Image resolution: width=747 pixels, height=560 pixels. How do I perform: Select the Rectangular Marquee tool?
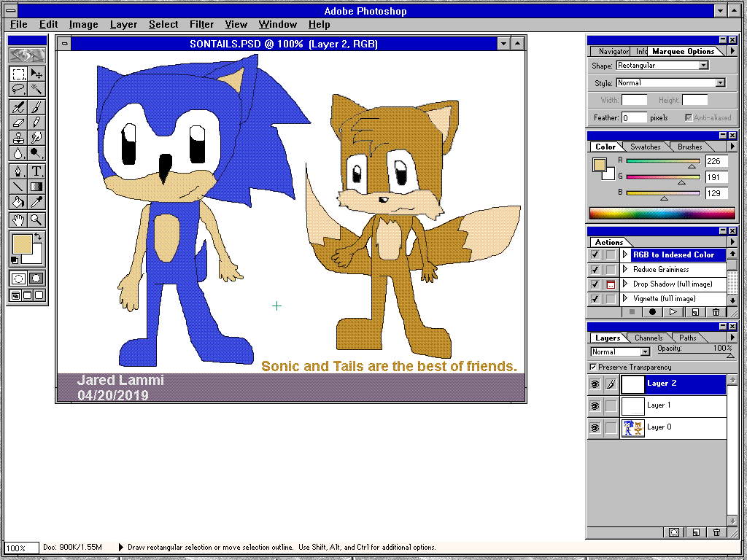[18, 74]
